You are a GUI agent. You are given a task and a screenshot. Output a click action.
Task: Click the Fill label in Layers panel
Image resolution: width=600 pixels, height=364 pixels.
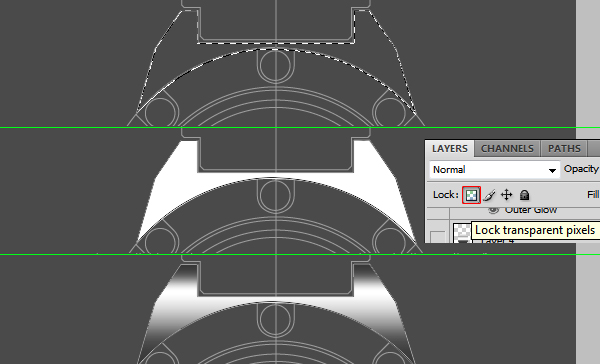click(x=593, y=195)
